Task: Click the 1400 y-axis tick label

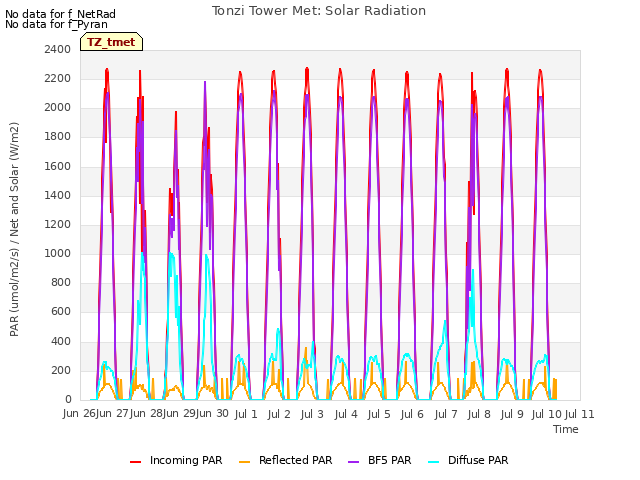Action: click(58, 195)
